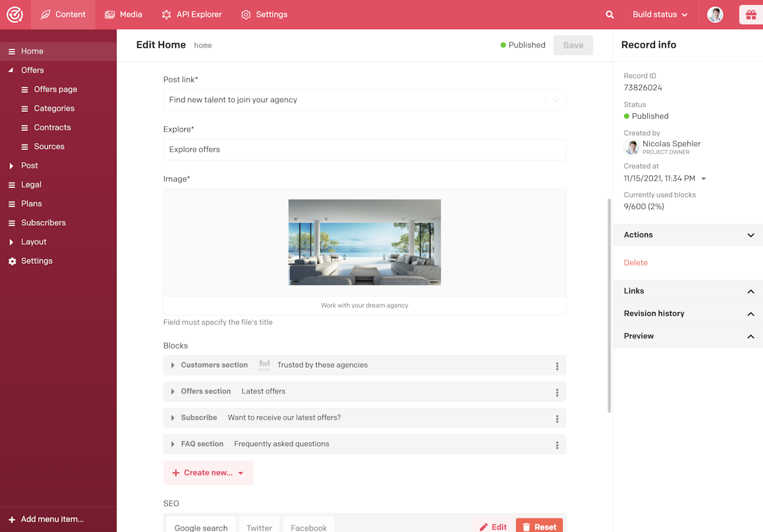
Task: Click Nicolas Spehler's small avatar
Action: [632, 147]
